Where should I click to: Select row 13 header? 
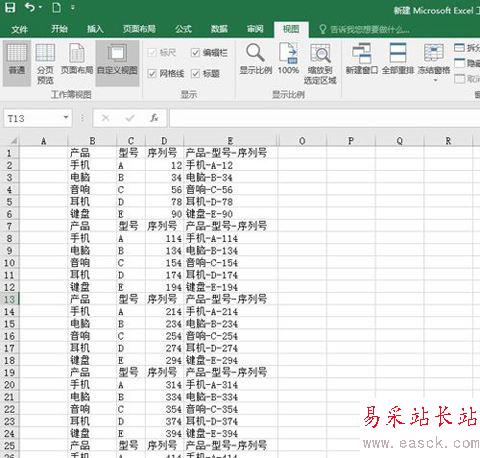pyautogui.click(x=10, y=299)
